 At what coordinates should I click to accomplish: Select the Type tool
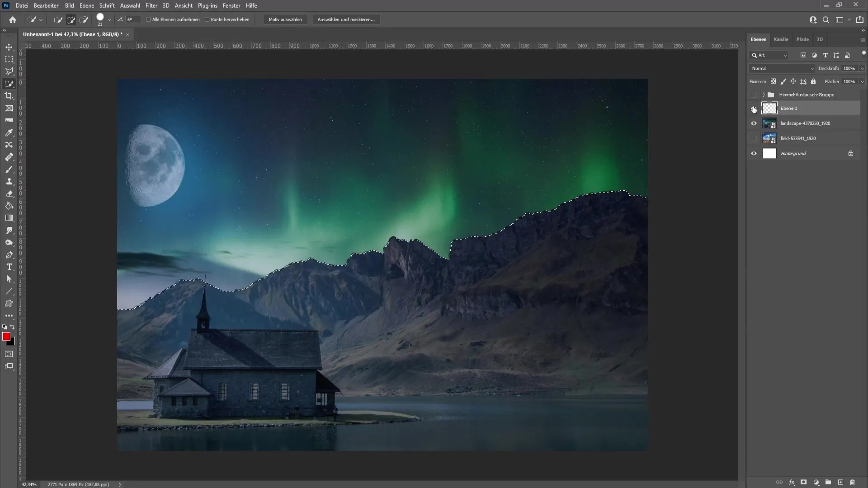coord(9,267)
